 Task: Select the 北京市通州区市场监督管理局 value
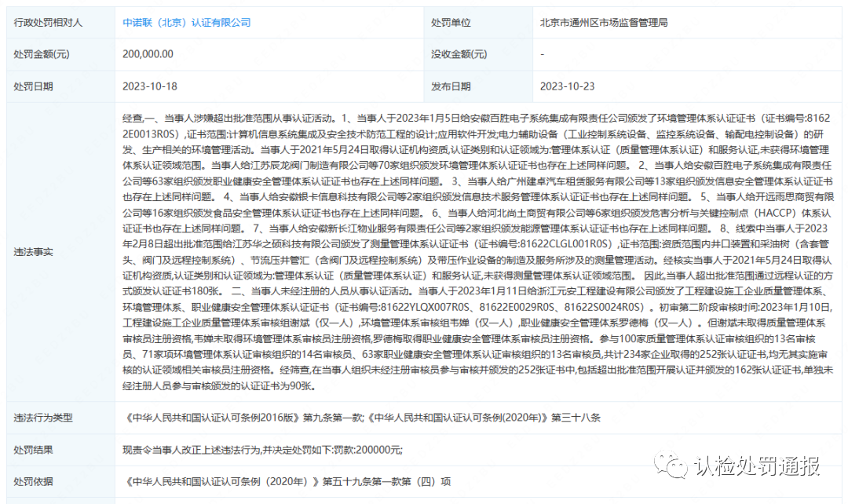[604, 23]
